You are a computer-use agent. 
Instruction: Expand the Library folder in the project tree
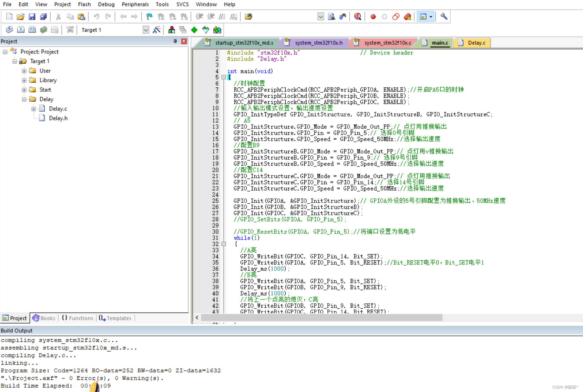click(x=24, y=80)
